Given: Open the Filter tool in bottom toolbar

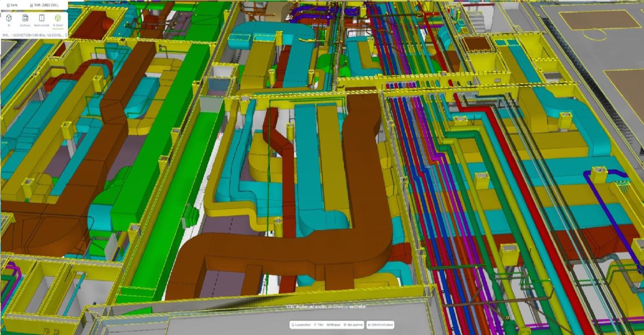Looking at the screenshot, I should click(319, 325).
